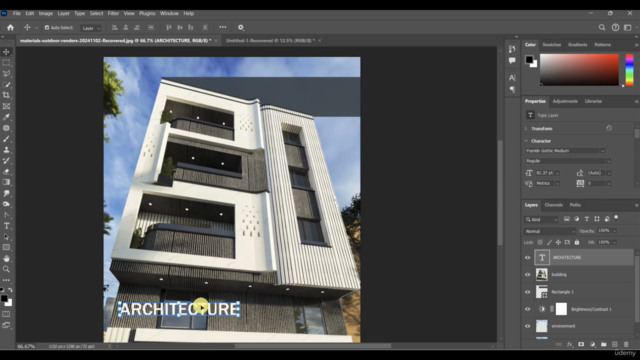Switch to the Untitled-1-Recovered document tab

coord(270,41)
